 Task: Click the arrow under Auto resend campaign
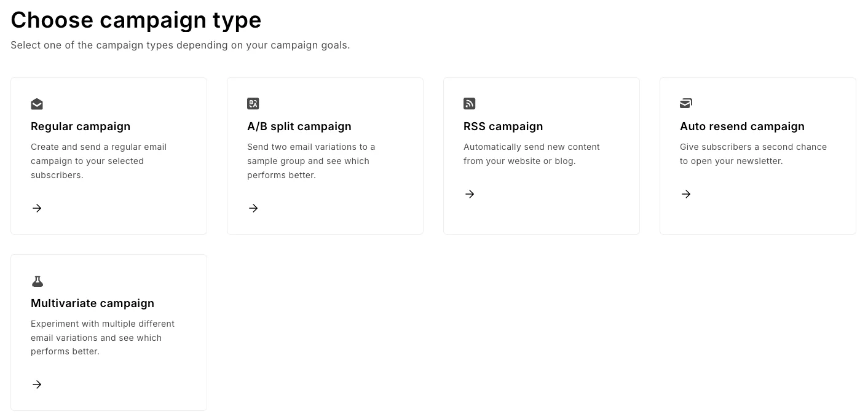(686, 194)
